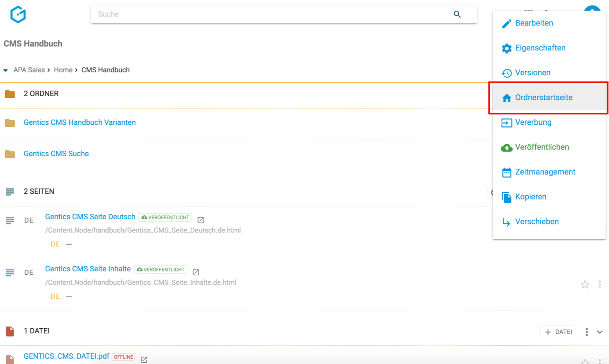Open folder Gentics CMS Handbuch Varianten
Viewport: 609px width, 364px height.
(x=80, y=122)
